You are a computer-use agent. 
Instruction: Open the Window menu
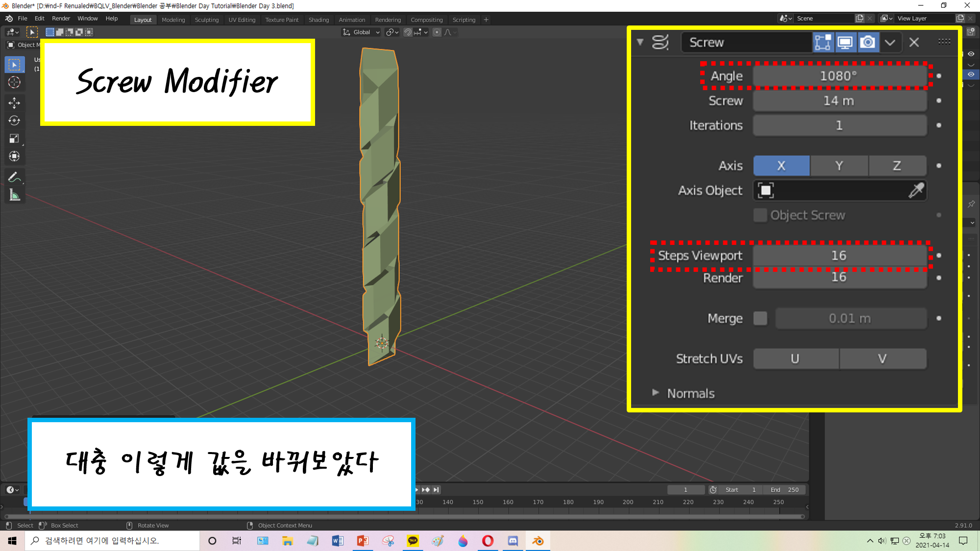pos(88,19)
